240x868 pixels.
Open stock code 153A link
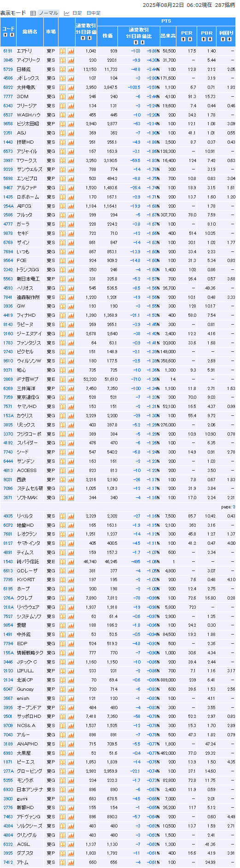(x=8, y=416)
